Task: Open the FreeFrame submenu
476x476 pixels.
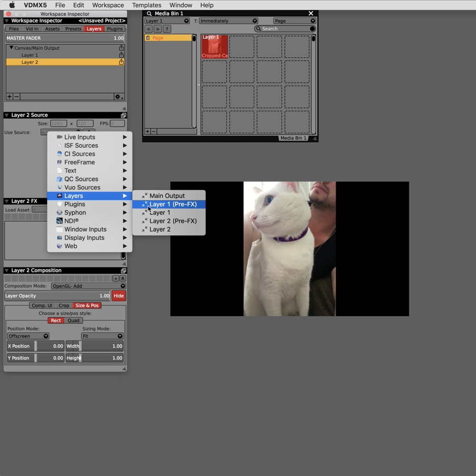Action: point(89,162)
